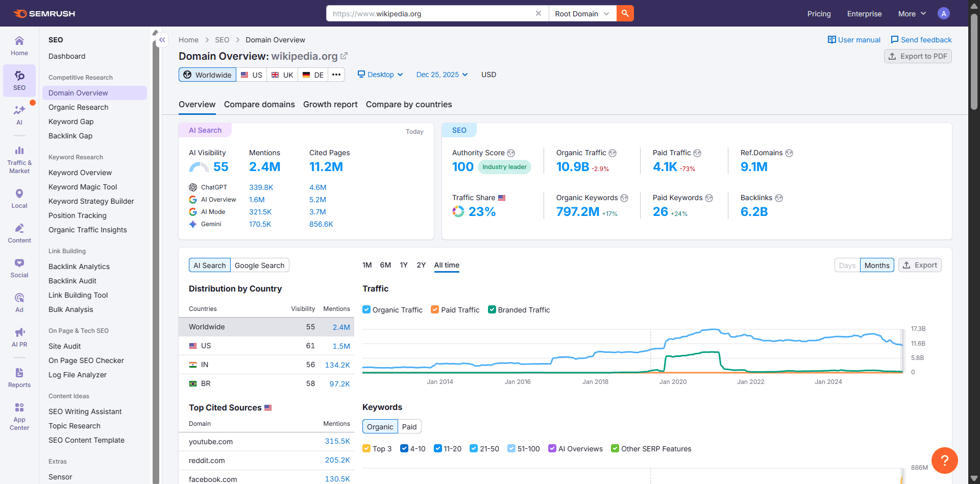980x484 pixels.
Task: Open the AI section in the sidebar
Action: pyautogui.click(x=19, y=115)
